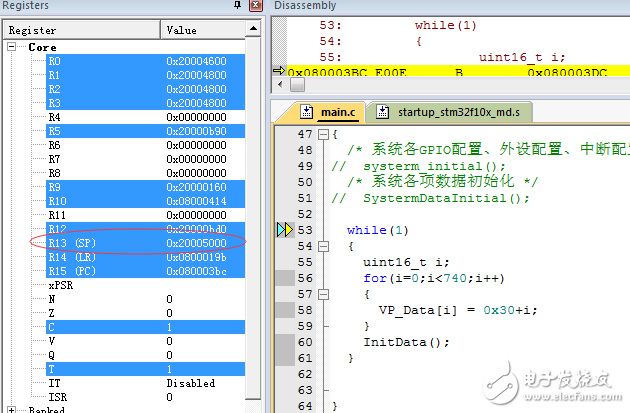Click the yellow program counter arrow in Disassembly
630x413 pixels.
tap(279, 72)
